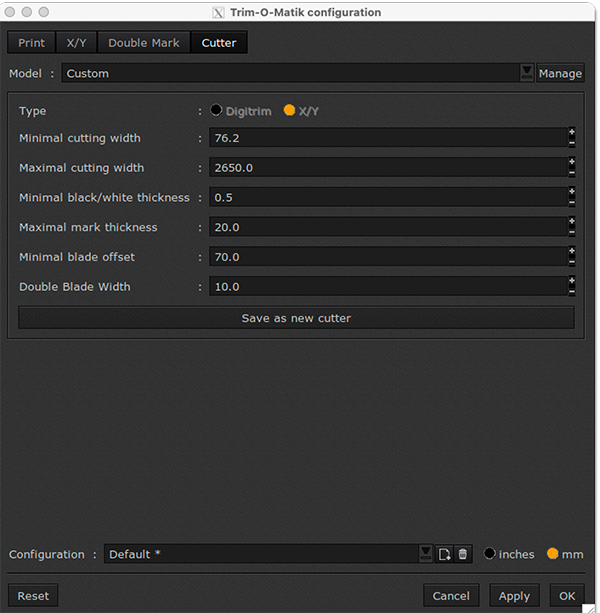Decrease Maximal cutting width with minus stepper
This screenshot has height=613, width=600.
tap(571, 173)
